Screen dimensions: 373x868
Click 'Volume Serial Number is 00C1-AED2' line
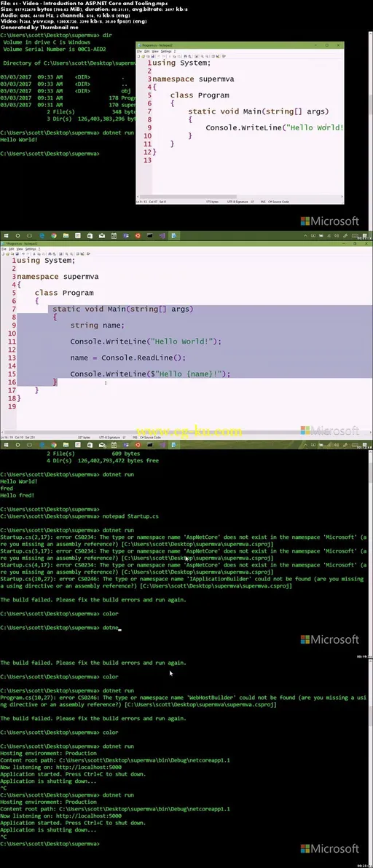tap(54, 50)
